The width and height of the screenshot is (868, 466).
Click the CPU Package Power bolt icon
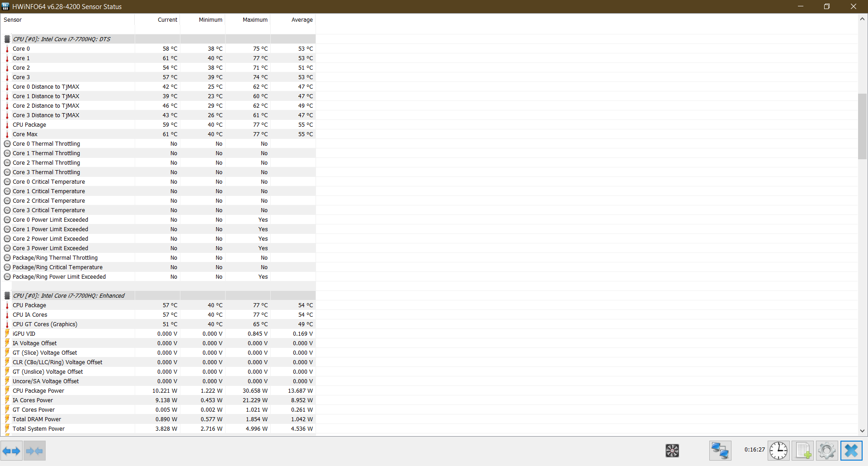coord(7,391)
